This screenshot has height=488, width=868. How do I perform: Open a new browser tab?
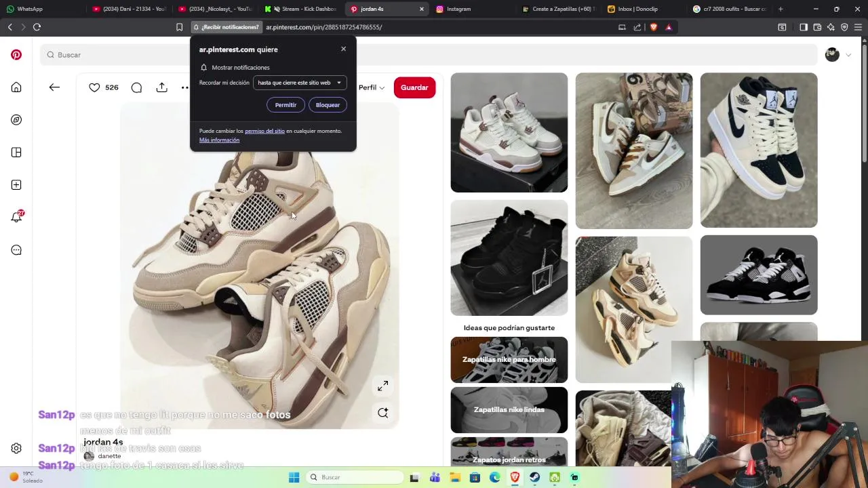tap(781, 9)
